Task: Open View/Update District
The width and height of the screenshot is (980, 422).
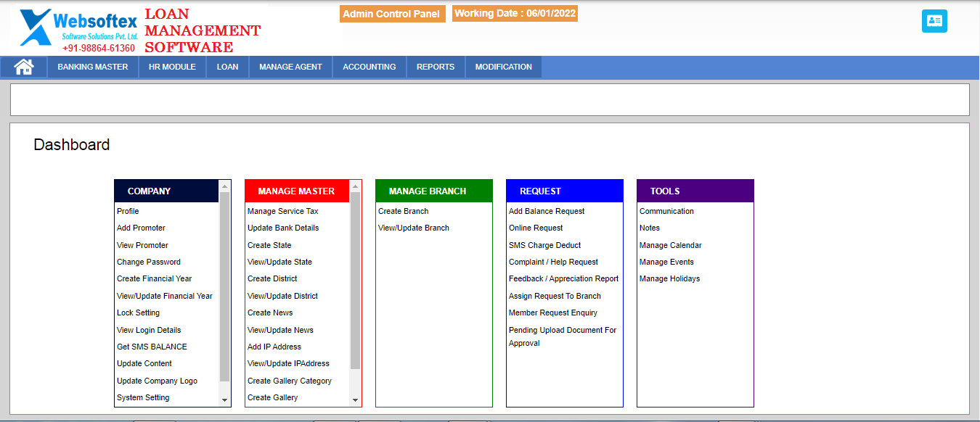Action: 282,296
